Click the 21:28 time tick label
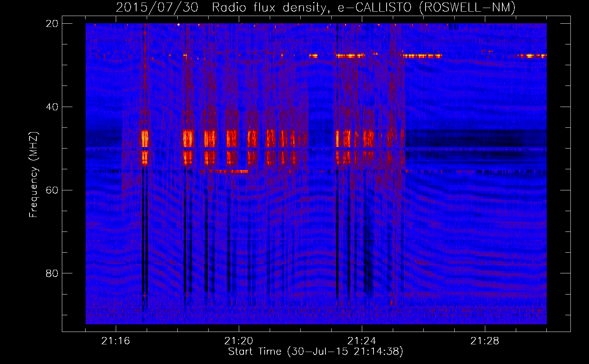This screenshot has height=364, width=589. point(485,341)
